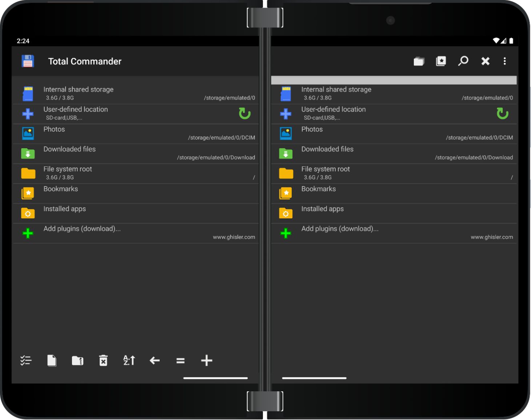Open Photos in left panel
Screen dimensions: 531x420
[136, 134]
